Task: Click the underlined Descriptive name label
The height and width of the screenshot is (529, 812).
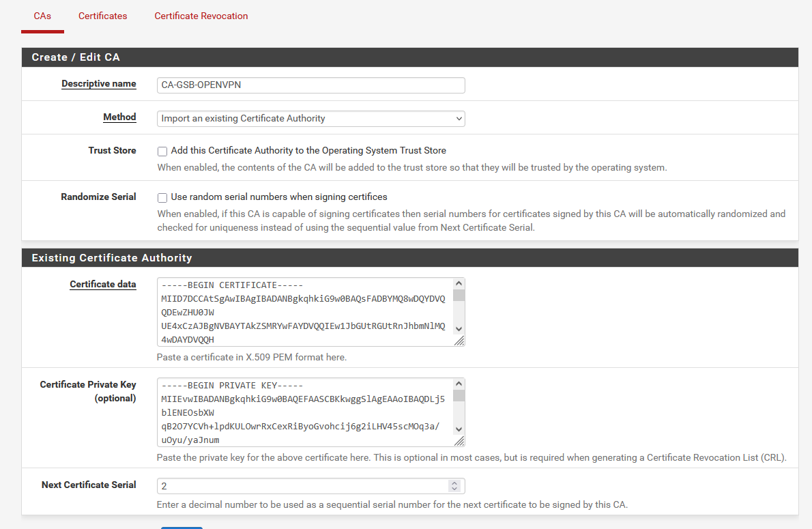Action: click(98, 83)
